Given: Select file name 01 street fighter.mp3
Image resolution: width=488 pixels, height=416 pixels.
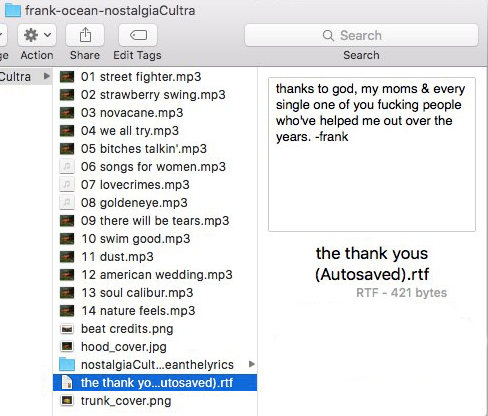Looking at the screenshot, I should point(141,77).
